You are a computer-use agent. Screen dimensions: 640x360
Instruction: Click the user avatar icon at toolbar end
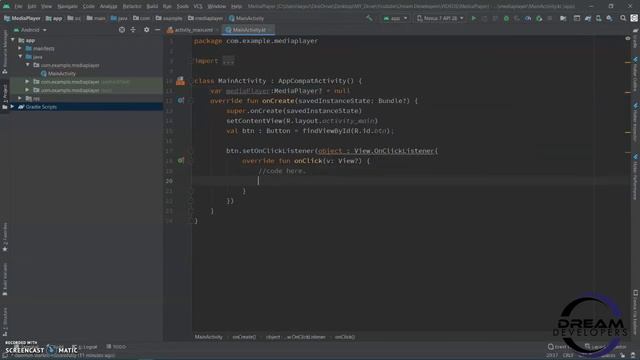click(634, 18)
